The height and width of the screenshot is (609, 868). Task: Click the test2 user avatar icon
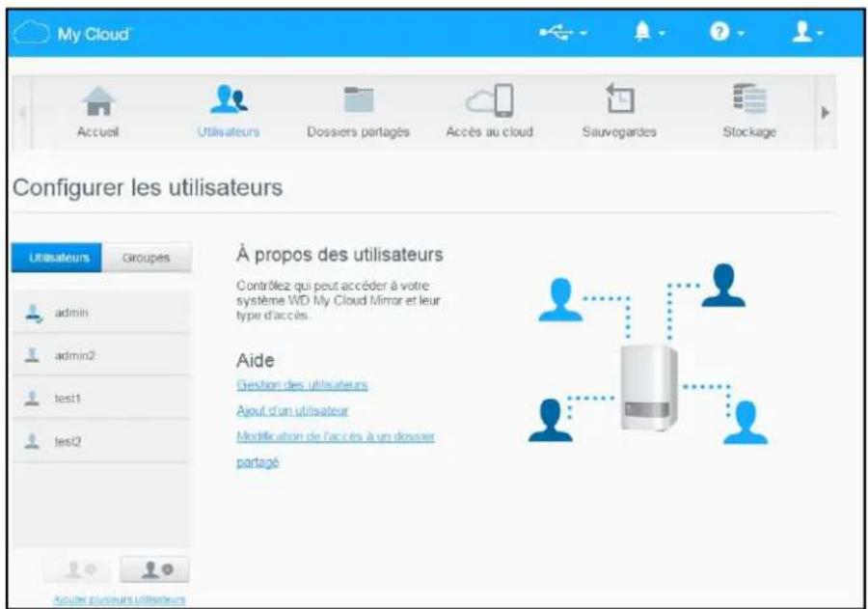(33, 441)
